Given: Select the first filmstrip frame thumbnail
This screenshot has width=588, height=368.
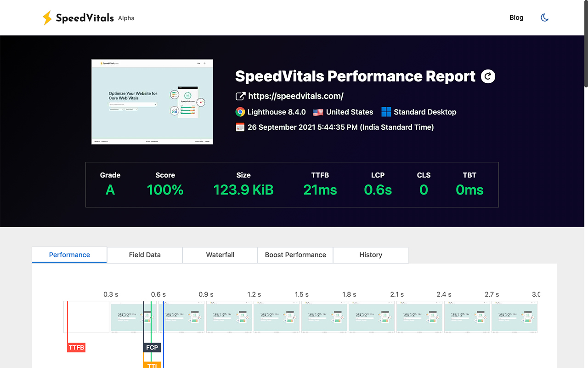Looking at the screenshot, I should pyautogui.click(x=86, y=317).
